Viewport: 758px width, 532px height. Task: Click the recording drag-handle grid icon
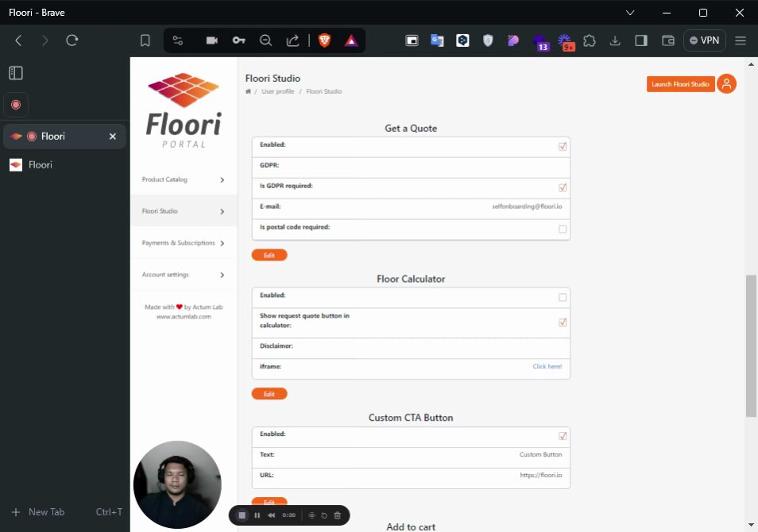click(311, 515)
